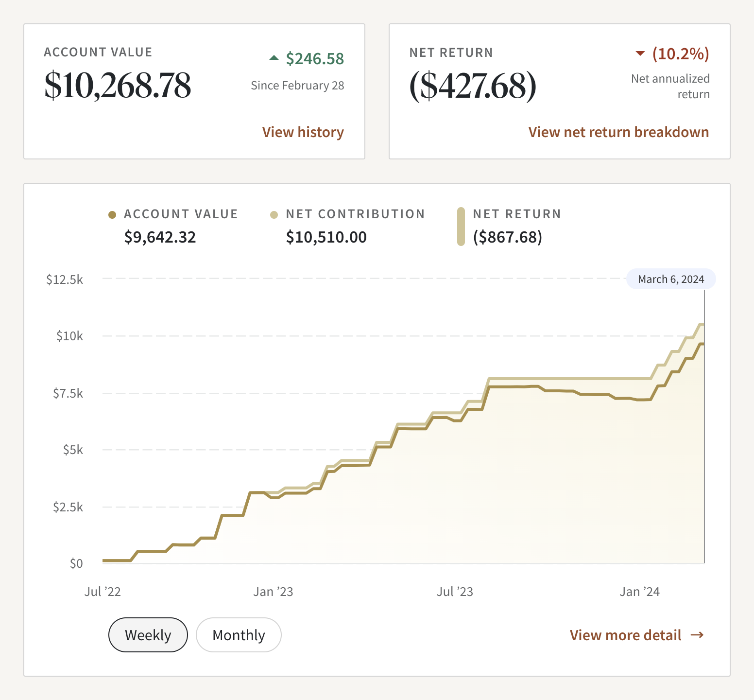The image size is (754, 700).
Task: Click the Jan '24 x-axis label
Action: point(639,592)
